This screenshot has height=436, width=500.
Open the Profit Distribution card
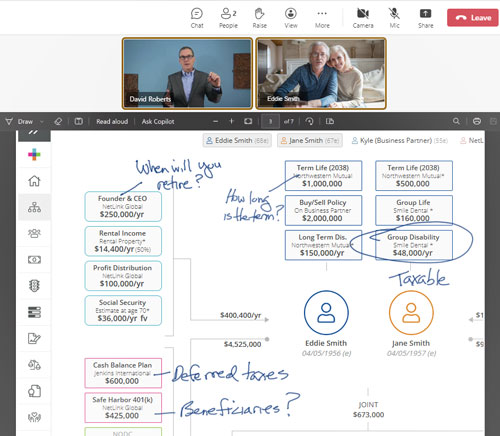click(123, 276)
